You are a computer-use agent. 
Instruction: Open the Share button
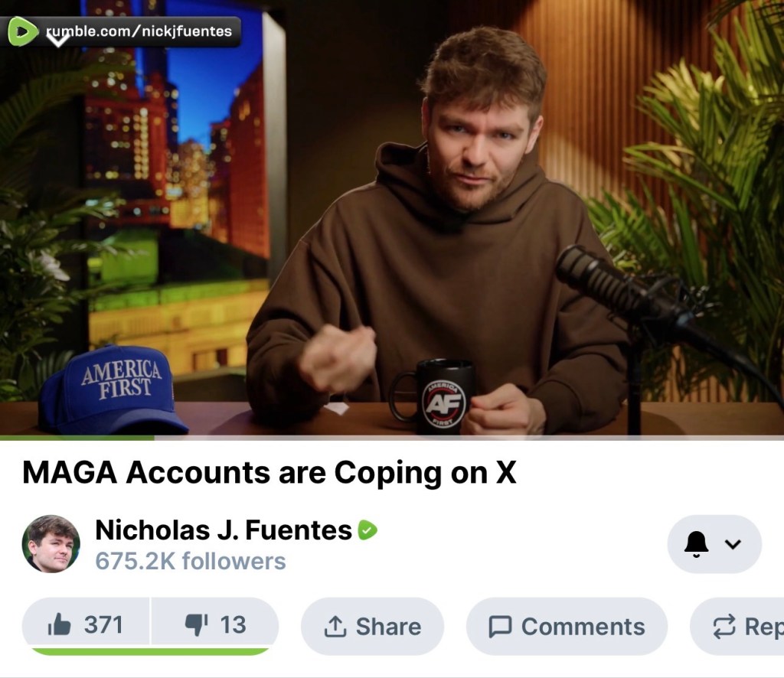coord(373,626)
